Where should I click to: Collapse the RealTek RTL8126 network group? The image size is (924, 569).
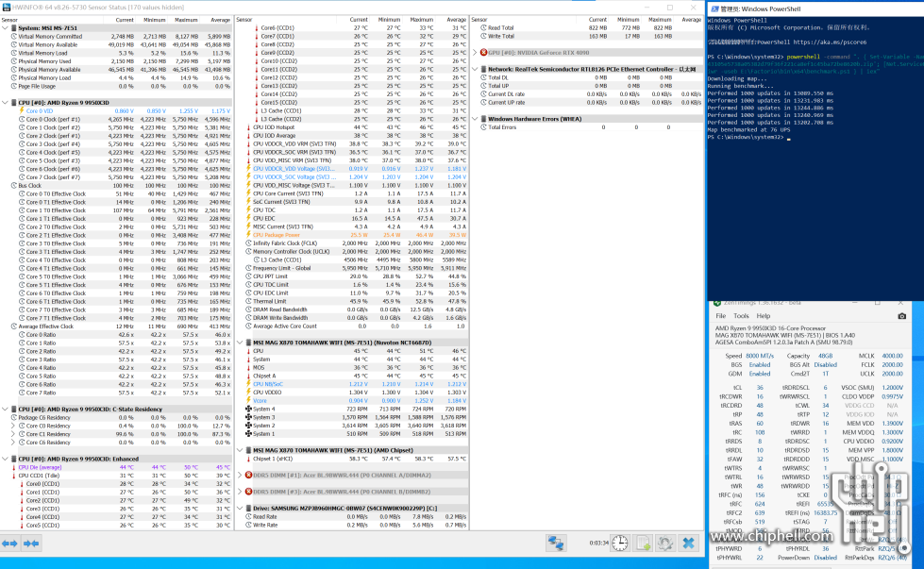click(x=475, y=69)
